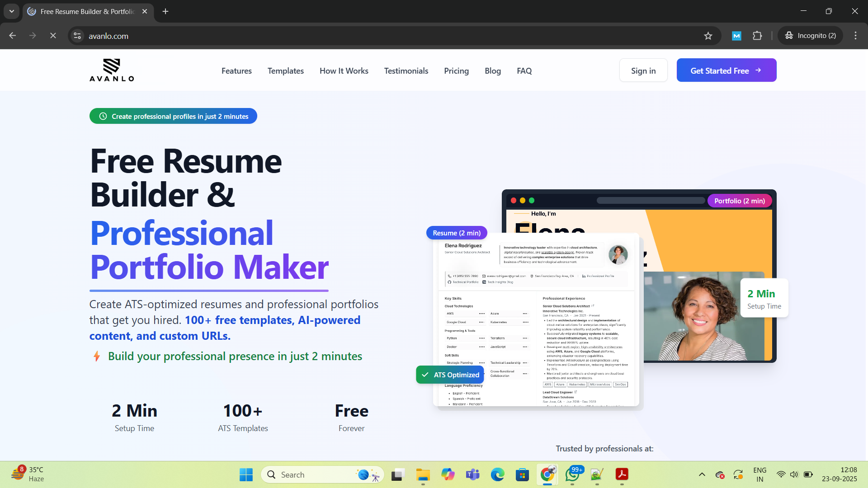868x488 pixels.
Task: Click 'Trusted by professionals at:' text
Action: pos(604,449)
